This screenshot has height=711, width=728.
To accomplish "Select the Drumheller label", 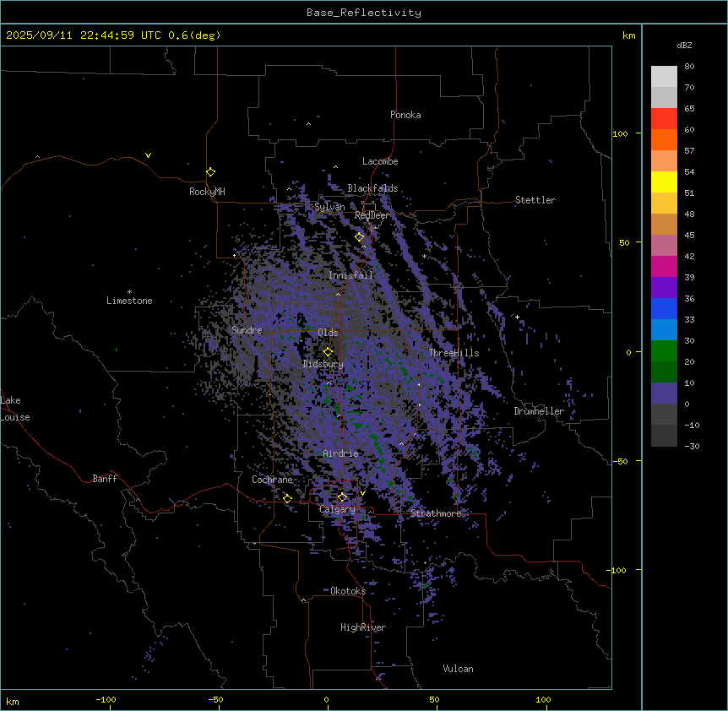I will 539,411.
